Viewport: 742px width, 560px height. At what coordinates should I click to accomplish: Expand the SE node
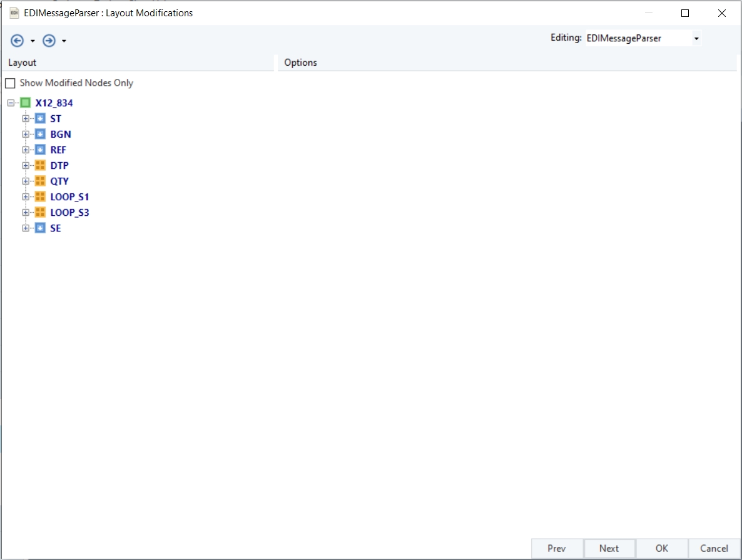pos(26,228)
